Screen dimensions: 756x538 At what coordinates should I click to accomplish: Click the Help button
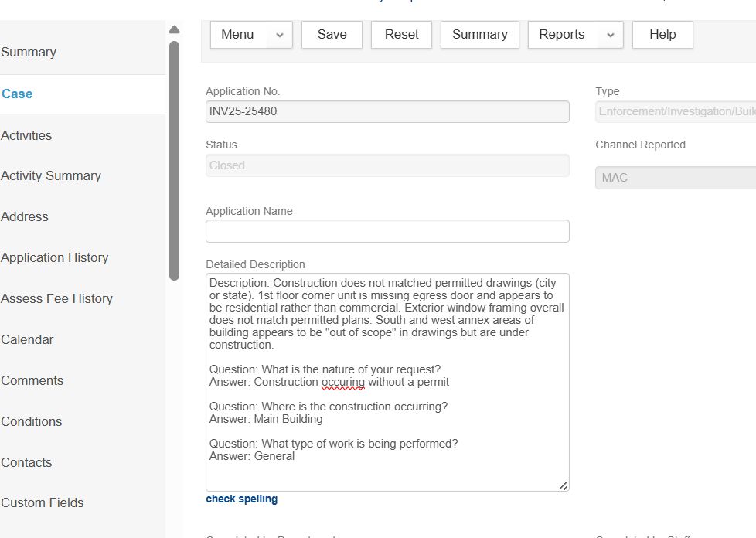click(662, 35)
